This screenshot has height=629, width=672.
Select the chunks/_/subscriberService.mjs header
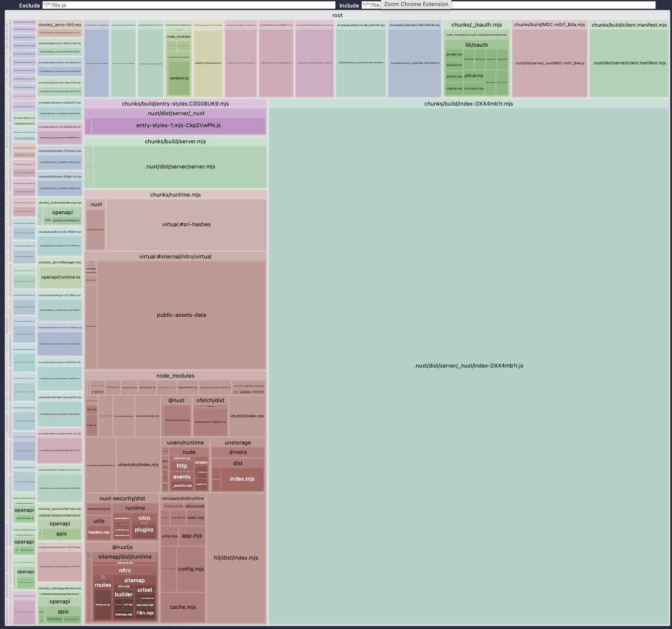[x=60, y=203]
